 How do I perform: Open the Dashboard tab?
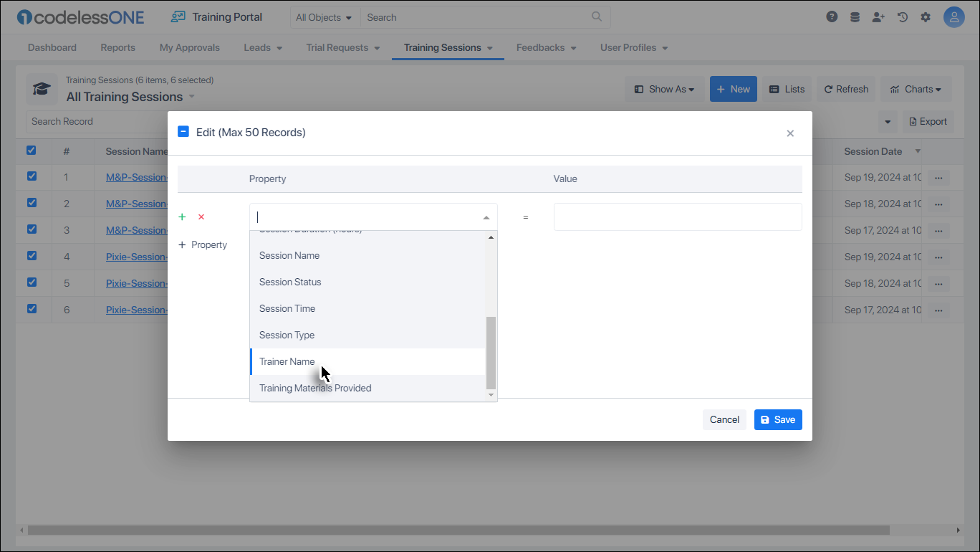(52, 47)
